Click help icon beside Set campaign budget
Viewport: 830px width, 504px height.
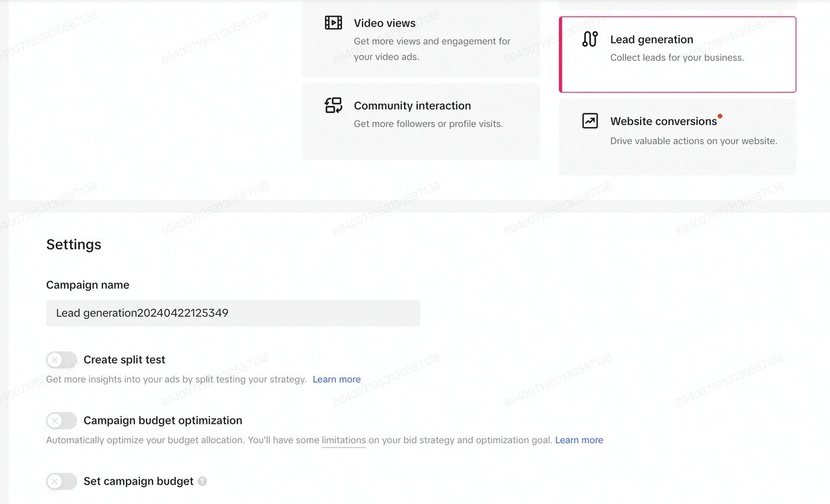[202, 481]
